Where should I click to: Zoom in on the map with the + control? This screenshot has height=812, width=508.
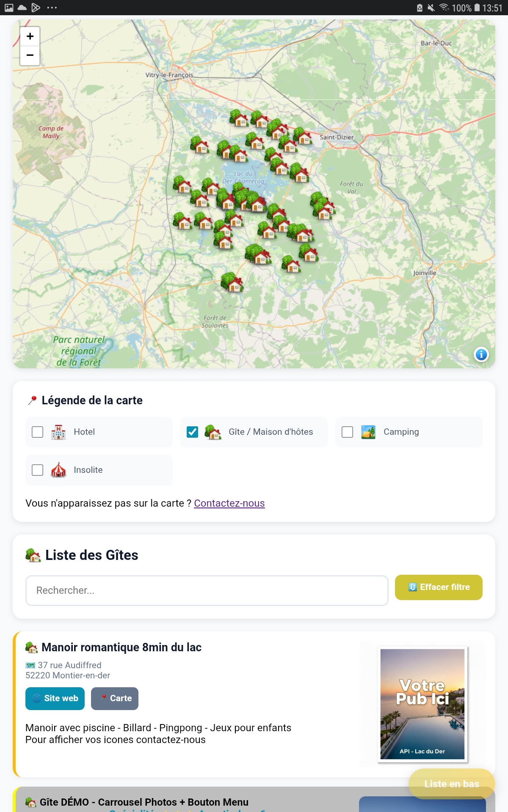click(x=30, y=36)
